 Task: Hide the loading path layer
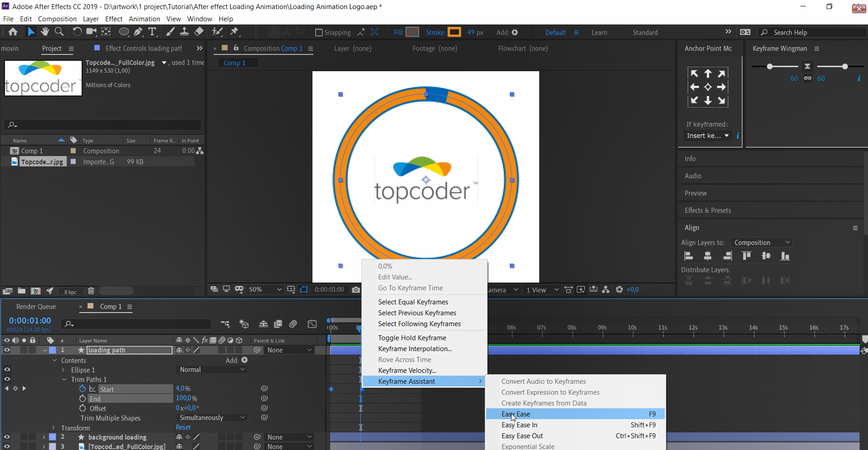click(7, 350)
